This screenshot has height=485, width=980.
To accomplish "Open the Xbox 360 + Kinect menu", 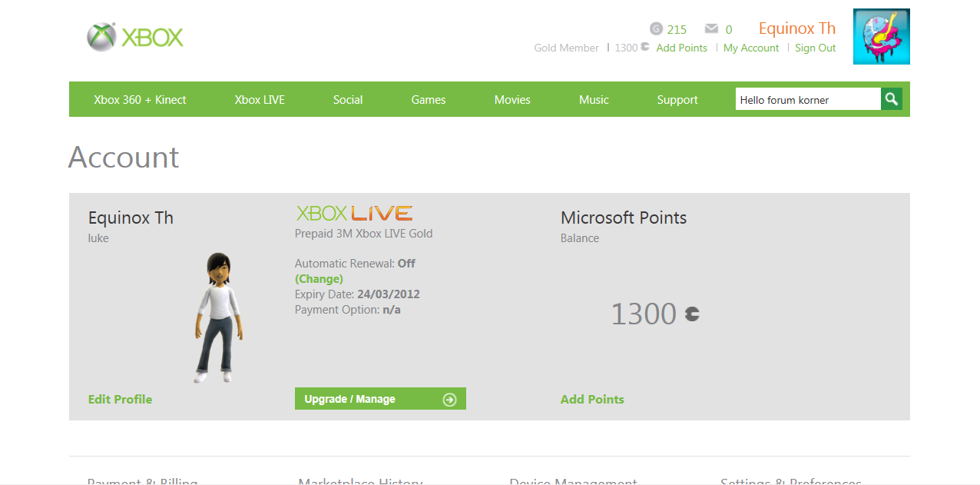I will point(140,100).
